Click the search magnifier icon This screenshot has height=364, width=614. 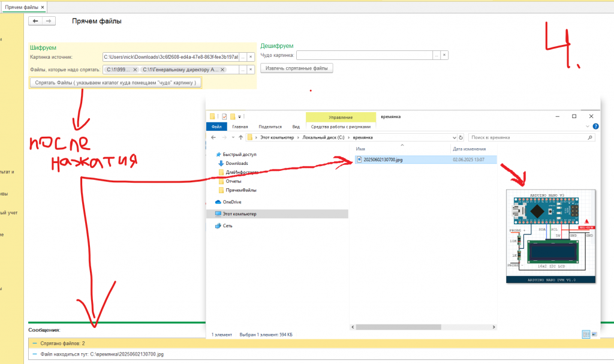[590, 137]
